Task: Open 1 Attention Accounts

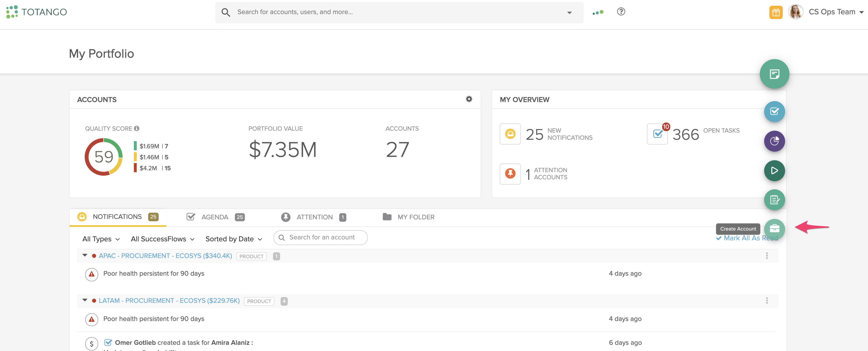Action: tap(546, 174)
